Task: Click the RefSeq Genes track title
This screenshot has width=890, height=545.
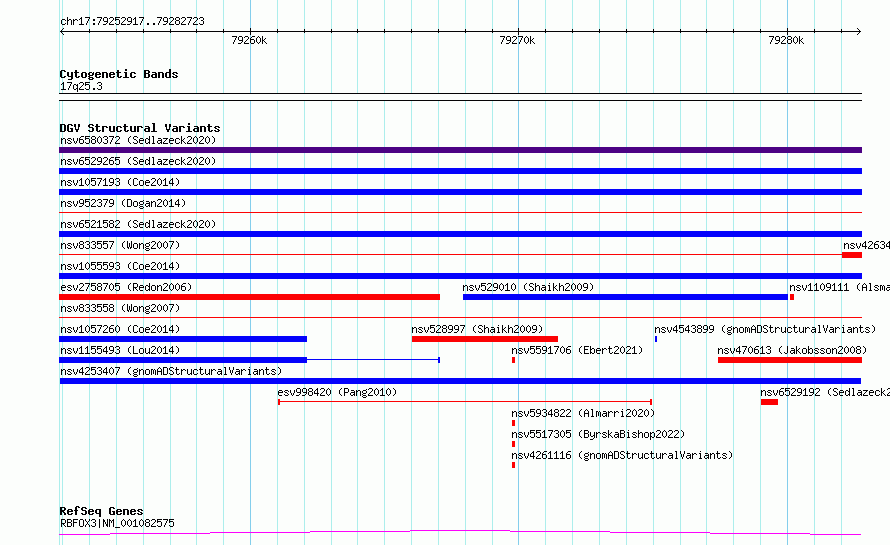Action: point(101,511)
